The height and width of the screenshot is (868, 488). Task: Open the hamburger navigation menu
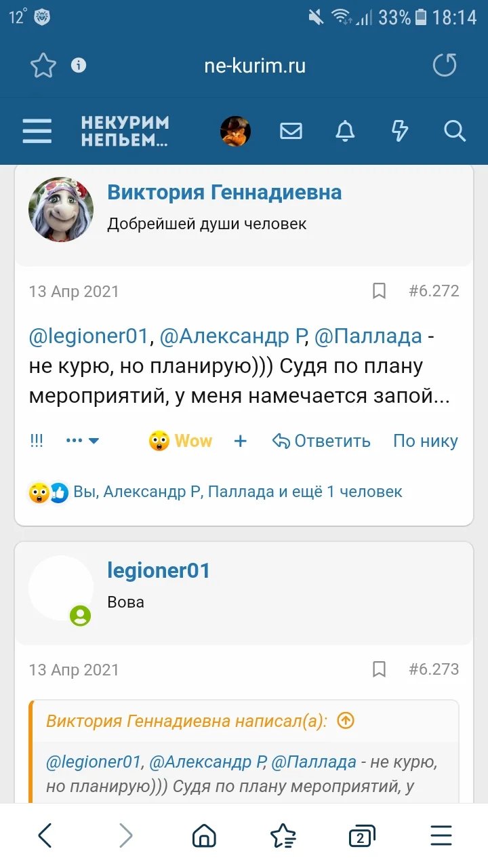(x=37, y=131)
